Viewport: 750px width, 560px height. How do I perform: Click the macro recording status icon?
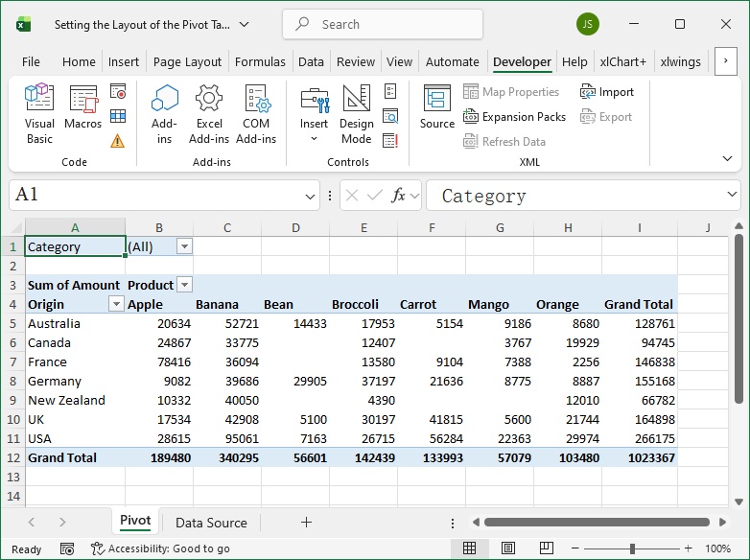[x=67, y=548]
